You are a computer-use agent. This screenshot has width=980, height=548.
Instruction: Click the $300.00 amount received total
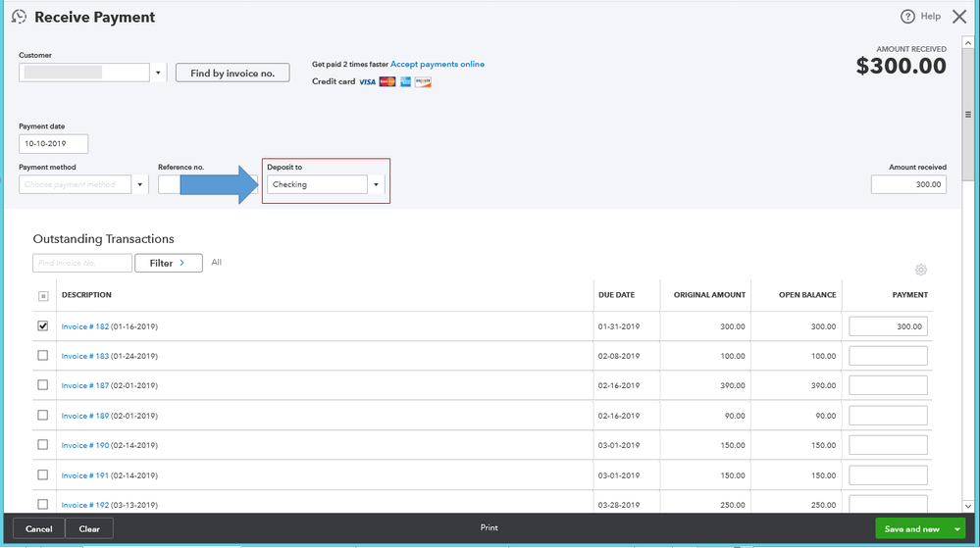(x=902, y=66)
